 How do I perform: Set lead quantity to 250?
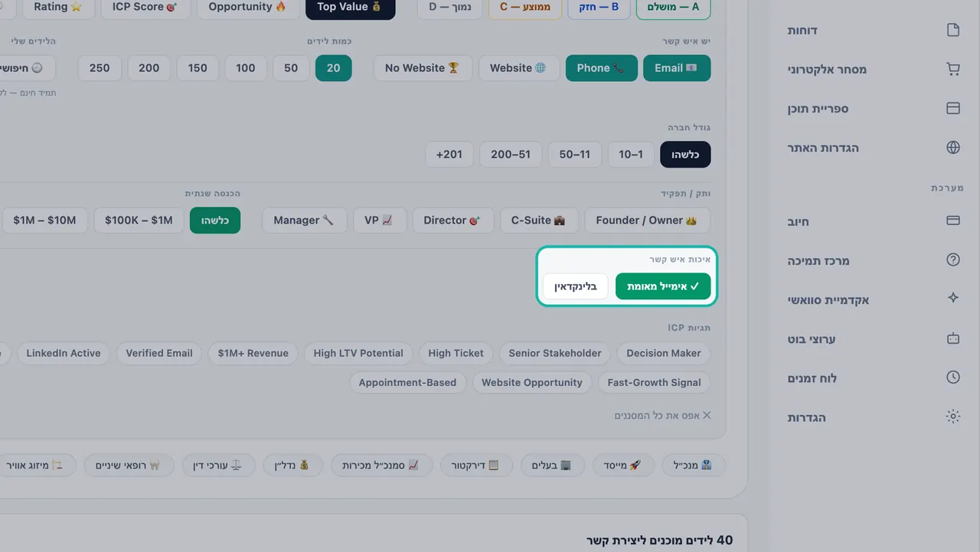[x=100, y=67]
